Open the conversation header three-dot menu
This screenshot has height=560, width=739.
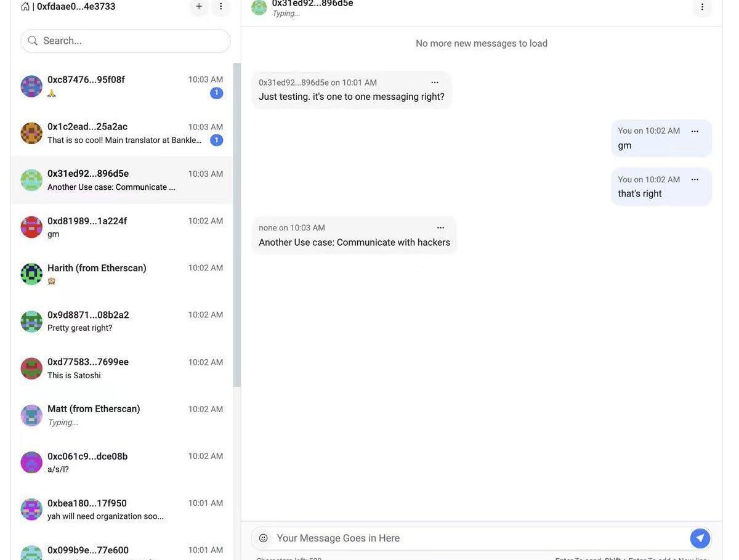click(x=702, y=7)
